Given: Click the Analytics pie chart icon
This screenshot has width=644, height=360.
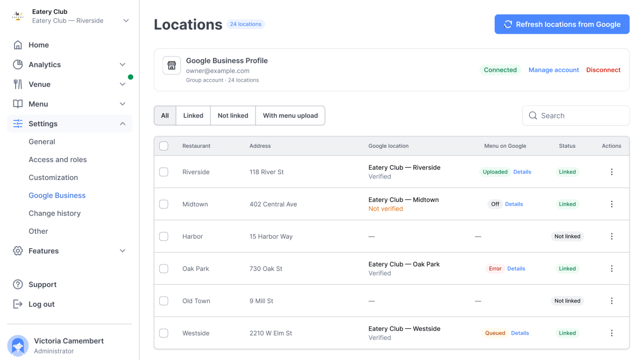Looking at the screenshot, I should pyautogui.click(x=18, y=64).
